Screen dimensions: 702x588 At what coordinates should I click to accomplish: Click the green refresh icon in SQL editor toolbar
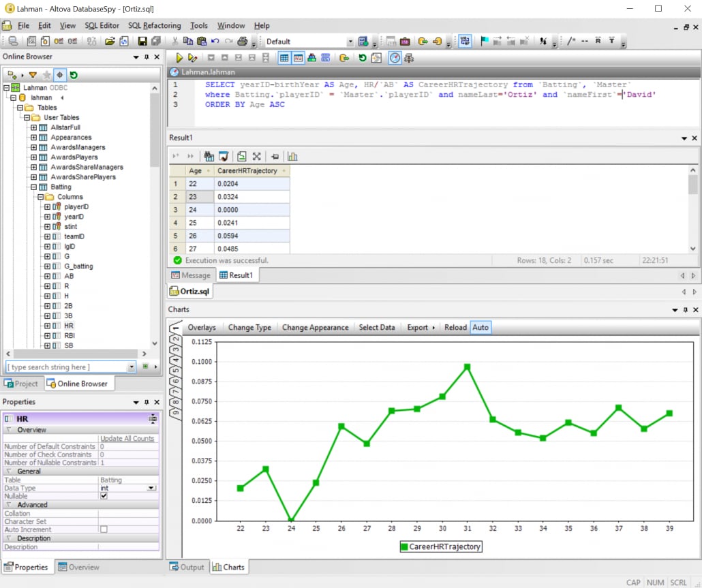362,58
